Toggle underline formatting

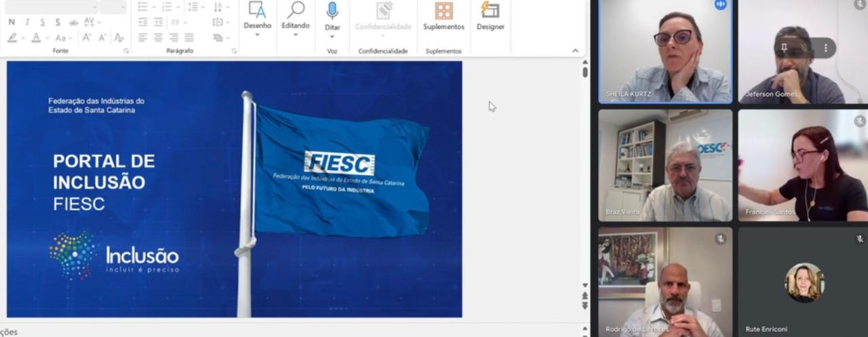pyautogui.click(x=42, y=22)
